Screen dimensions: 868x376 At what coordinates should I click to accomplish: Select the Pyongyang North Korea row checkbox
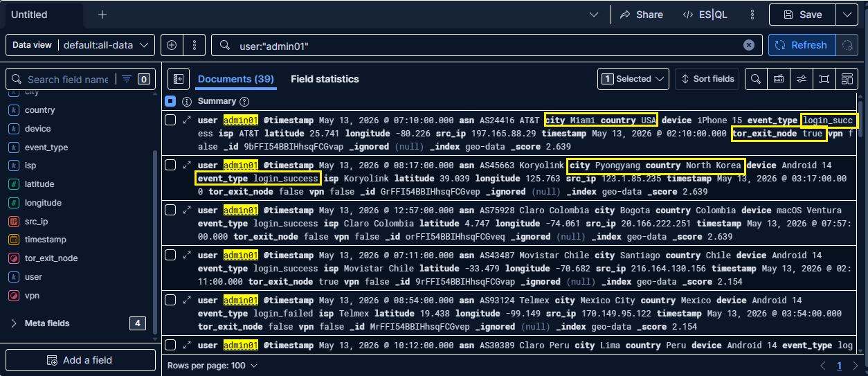tap(170, 165)
